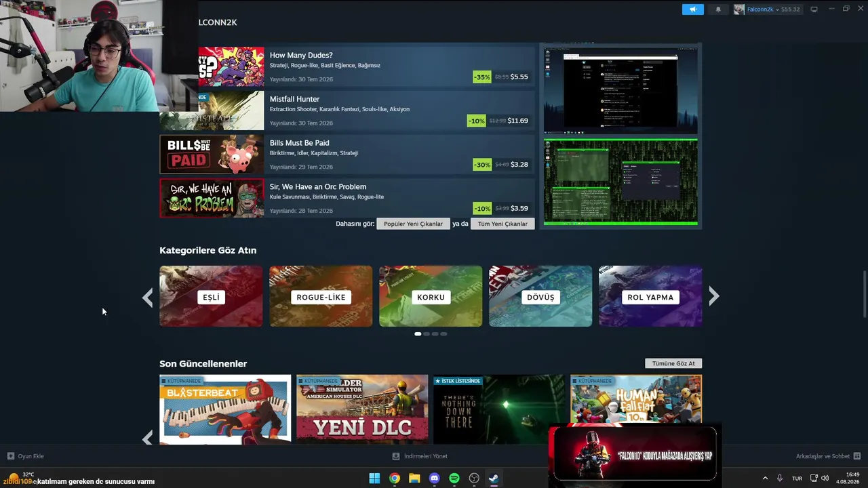
Task: Click the Bills Must Be Paid price $3.28
Action: coord(519,165)
